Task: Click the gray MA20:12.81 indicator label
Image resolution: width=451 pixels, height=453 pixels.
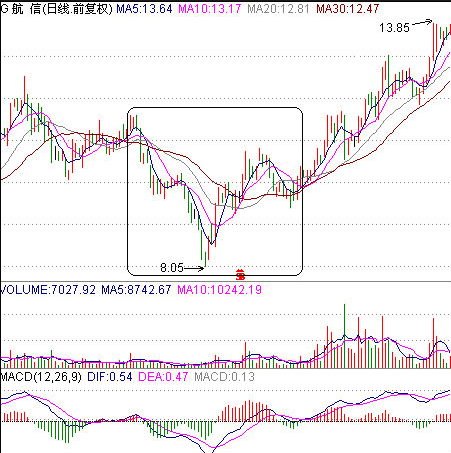Action: tap(279, 9)
